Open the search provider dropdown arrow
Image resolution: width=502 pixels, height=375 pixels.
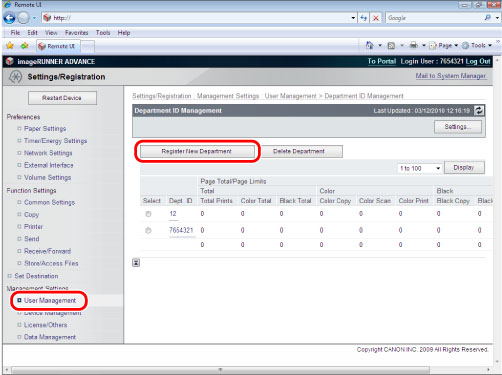click(x=497, y=18)
